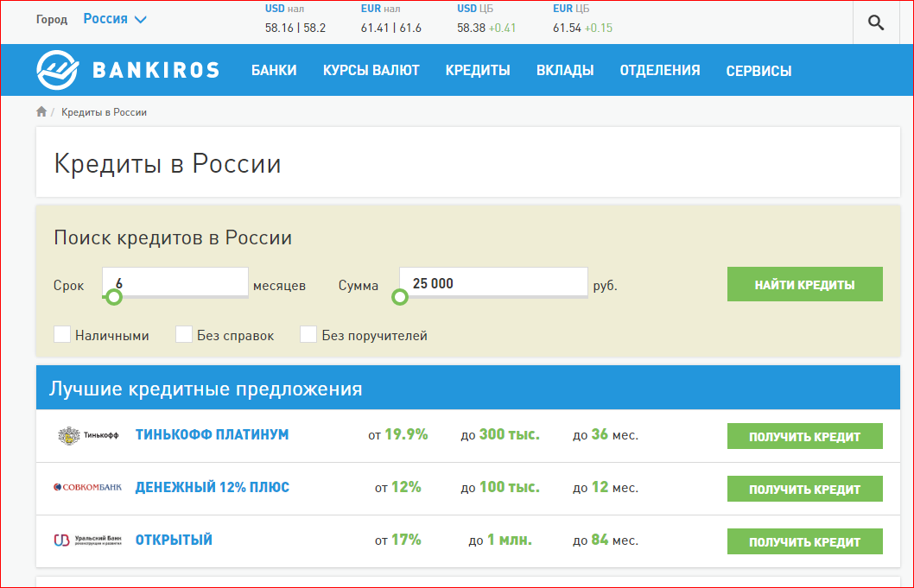Click the Bankiros logo
The height and width of the screenshot is (588, 914).
click(x=128, y=70)
